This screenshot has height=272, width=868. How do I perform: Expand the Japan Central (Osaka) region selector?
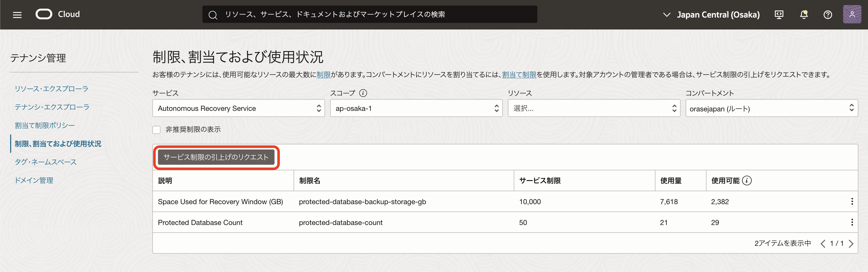tap(711, 14)
